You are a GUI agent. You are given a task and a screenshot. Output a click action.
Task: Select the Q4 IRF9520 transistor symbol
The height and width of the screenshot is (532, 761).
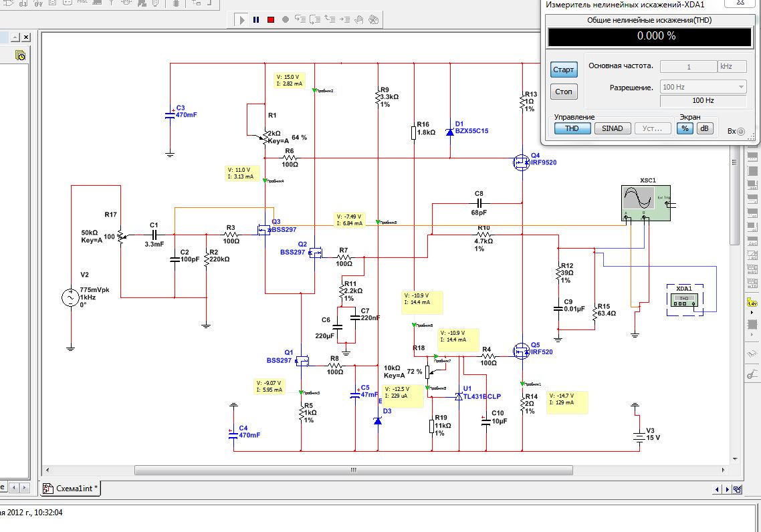point(521,162)
